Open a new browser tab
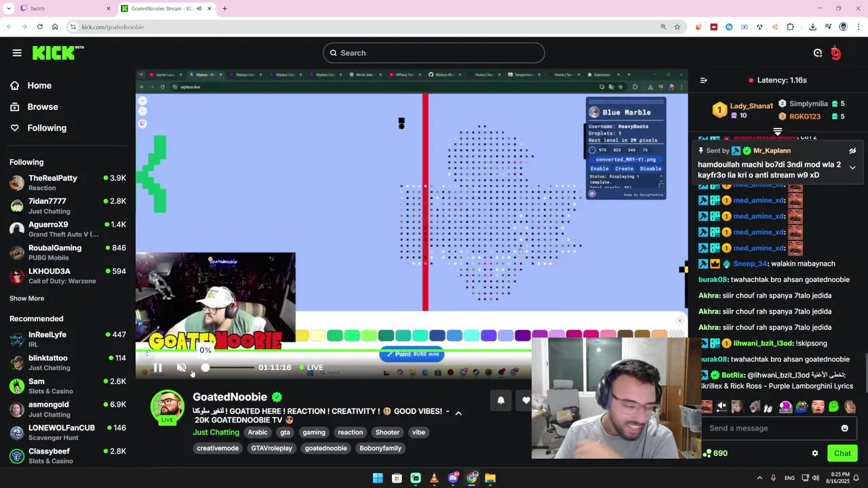 [224, 9]
